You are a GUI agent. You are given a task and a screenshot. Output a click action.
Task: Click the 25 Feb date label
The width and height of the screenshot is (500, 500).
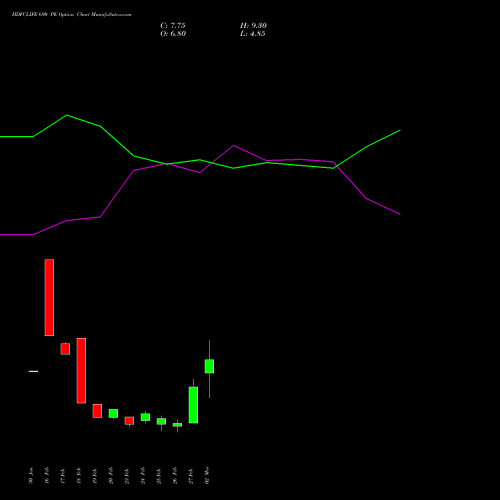pos(159,476)
